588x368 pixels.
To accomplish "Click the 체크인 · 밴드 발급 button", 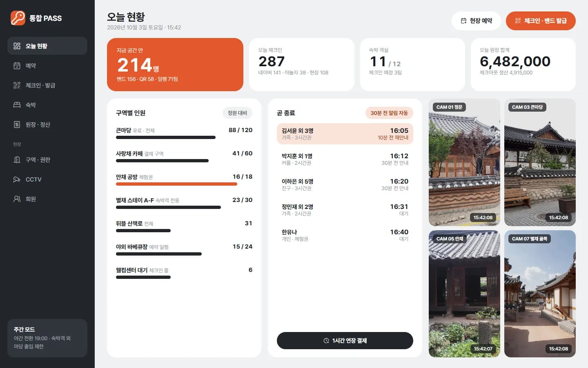I will point(541,21).
